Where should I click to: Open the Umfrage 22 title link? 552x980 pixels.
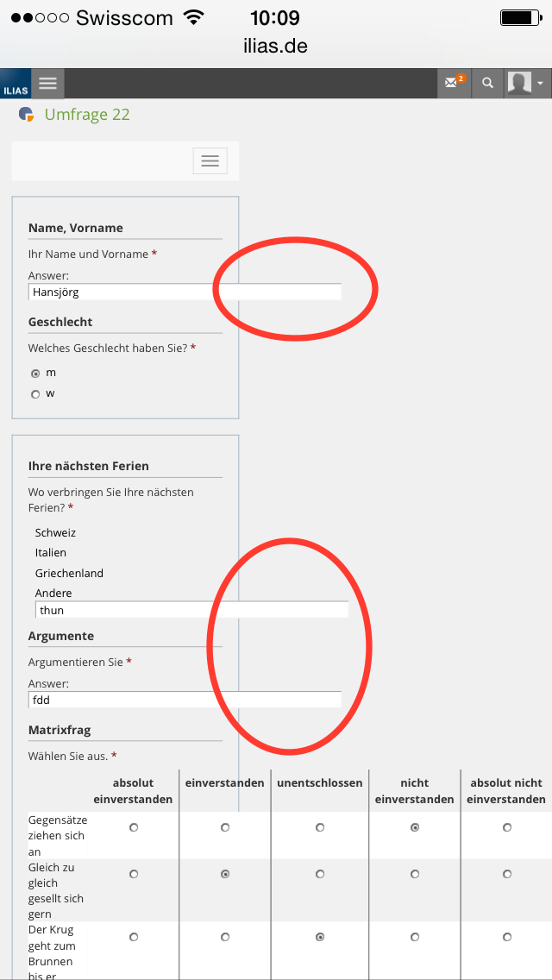87,115
